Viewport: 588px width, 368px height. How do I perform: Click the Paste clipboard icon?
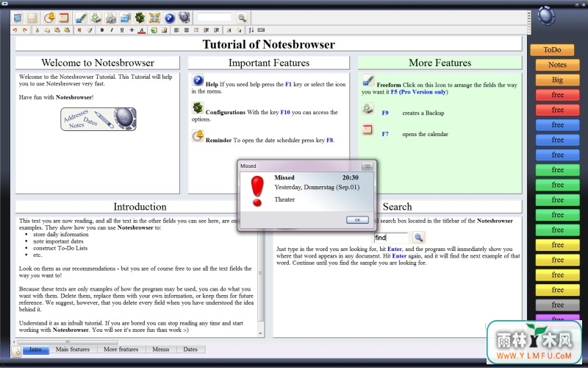[x=57, y=30]
